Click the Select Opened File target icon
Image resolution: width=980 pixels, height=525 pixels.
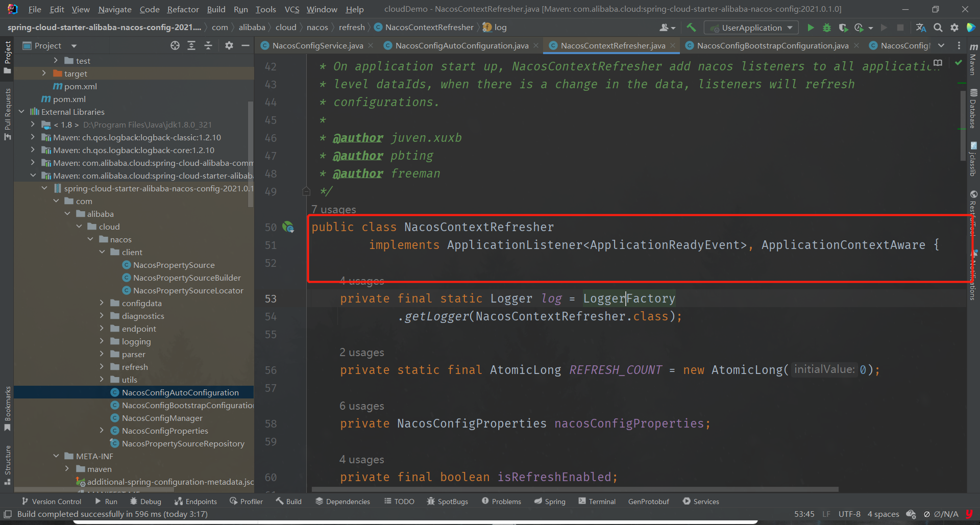click(175, 45)
